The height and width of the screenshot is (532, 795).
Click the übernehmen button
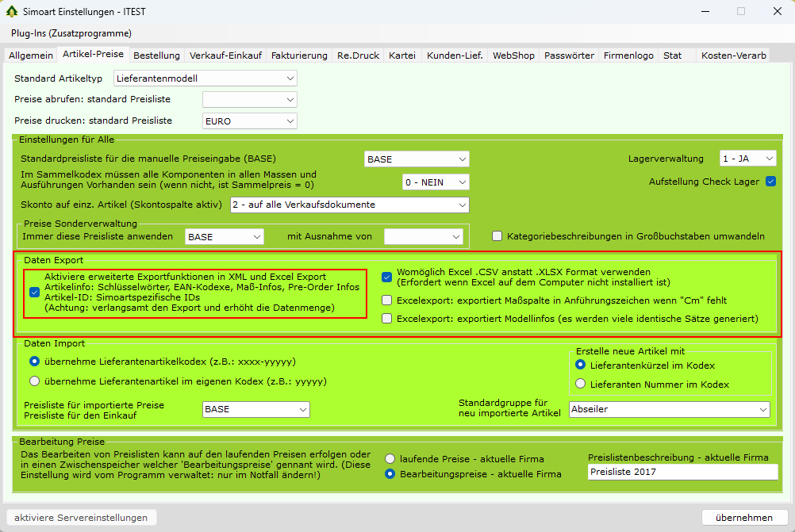[743, 518]
